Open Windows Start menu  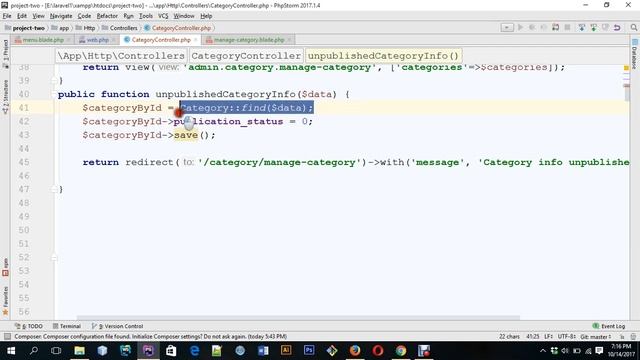11,351
